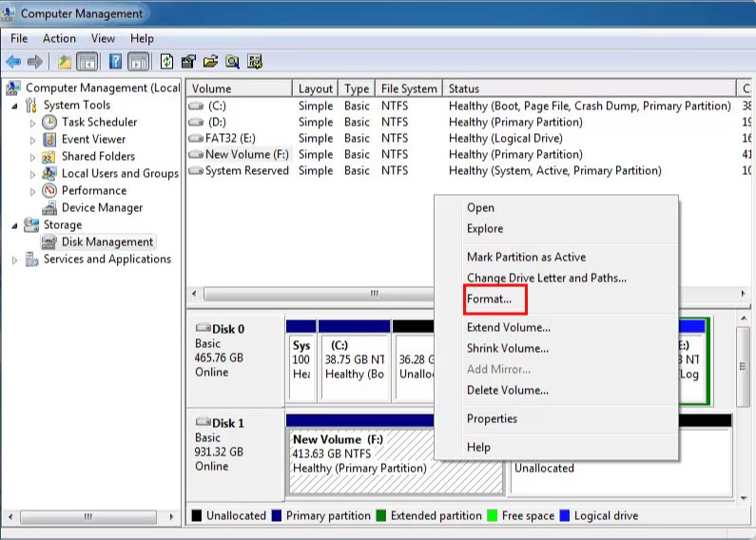Select Device Manager in the console tree
The height and width of the screenshot is (540, 756).
tap(102, 207)
